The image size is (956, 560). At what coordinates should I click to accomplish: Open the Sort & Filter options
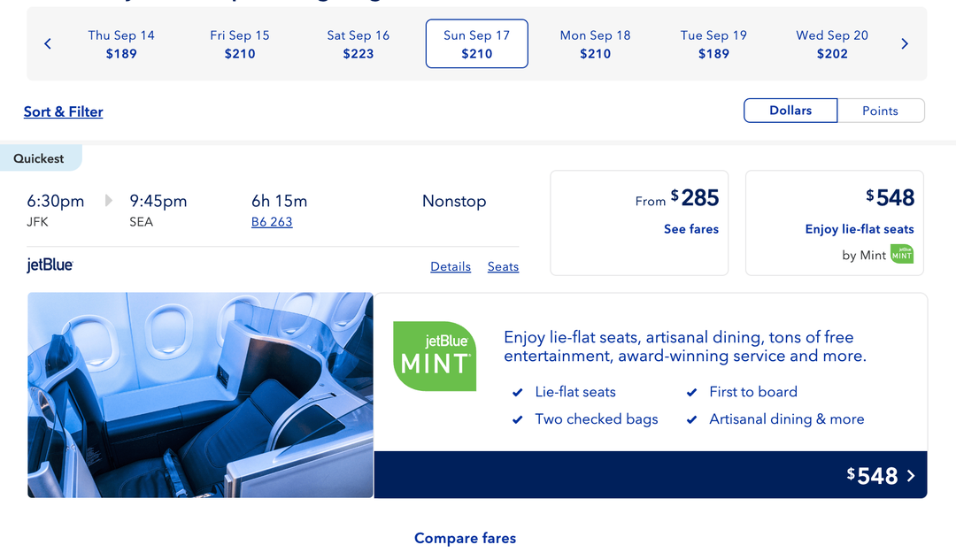(63, 111)
